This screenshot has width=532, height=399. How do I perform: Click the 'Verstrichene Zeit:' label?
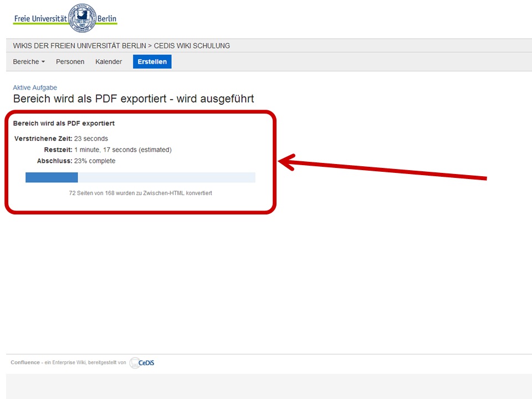[43, 139]
